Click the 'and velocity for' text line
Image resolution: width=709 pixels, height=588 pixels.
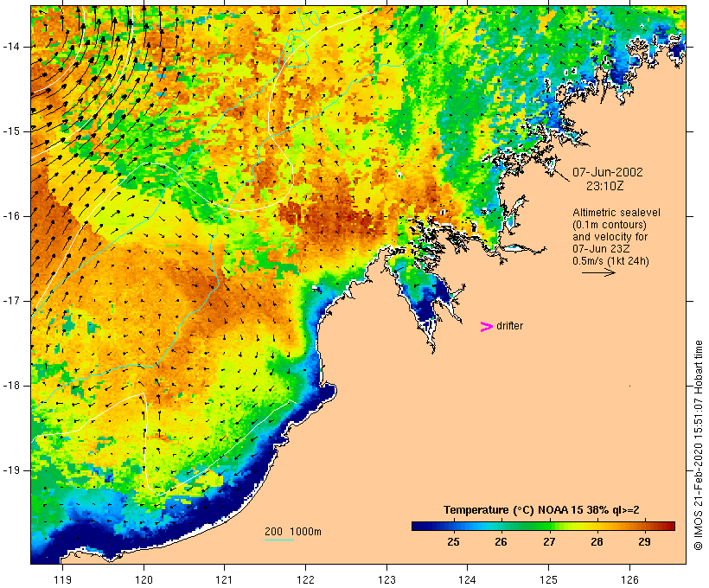click(610, 237)
